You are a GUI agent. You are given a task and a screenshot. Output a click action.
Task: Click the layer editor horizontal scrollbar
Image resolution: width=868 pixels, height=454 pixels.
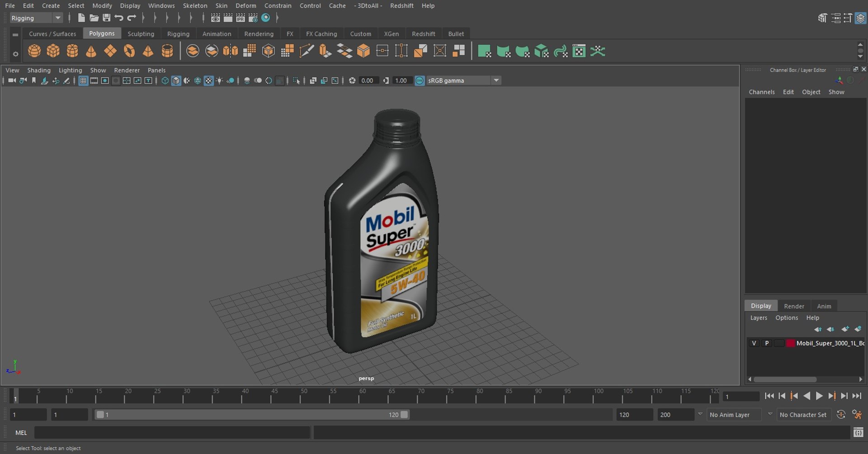(785, 379)
